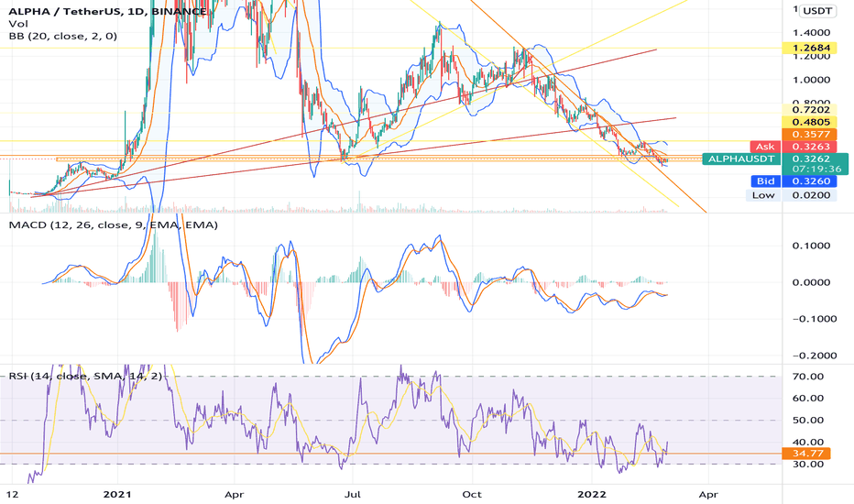Click the Jul date on time axis
Viewport: 854px width, 504px height.
[x=353, y=494]
